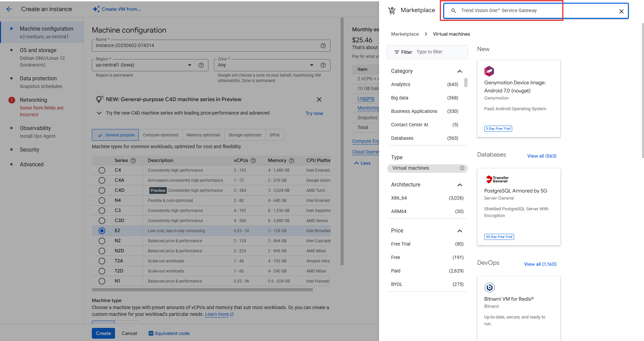Collapse the Category filter section

(x=459, y=71)
